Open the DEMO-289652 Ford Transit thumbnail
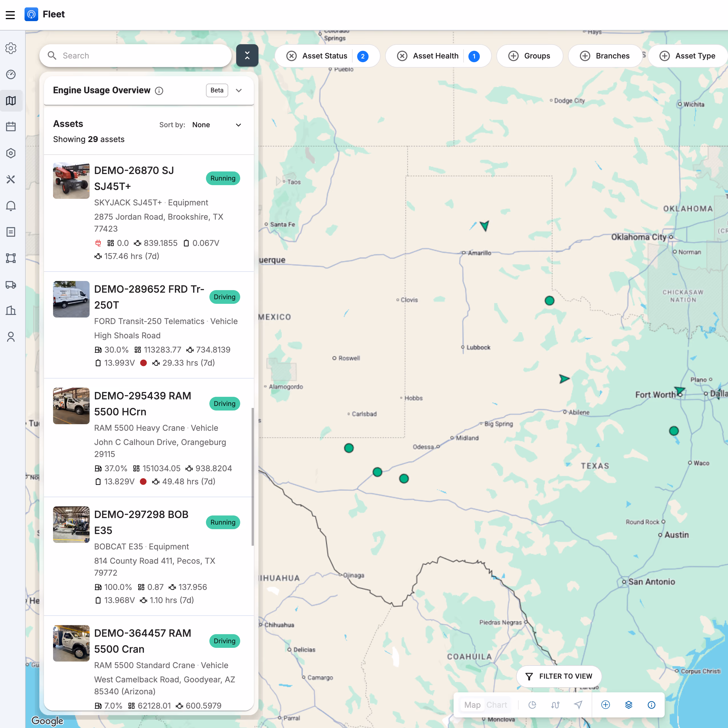This screenshot has width=728, height=728. pos(71,299)
